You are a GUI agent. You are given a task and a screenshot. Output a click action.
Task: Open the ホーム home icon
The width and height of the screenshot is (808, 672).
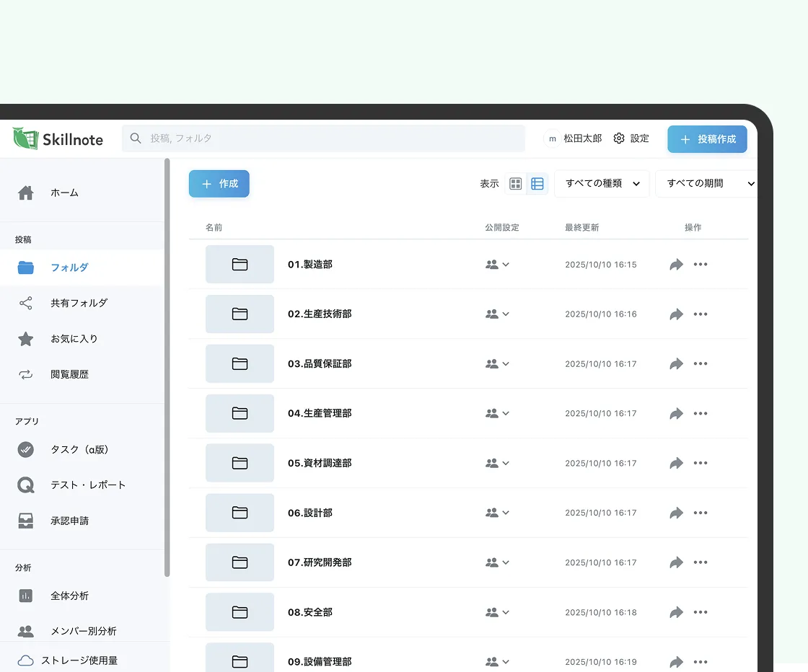(x=26, y=193)
